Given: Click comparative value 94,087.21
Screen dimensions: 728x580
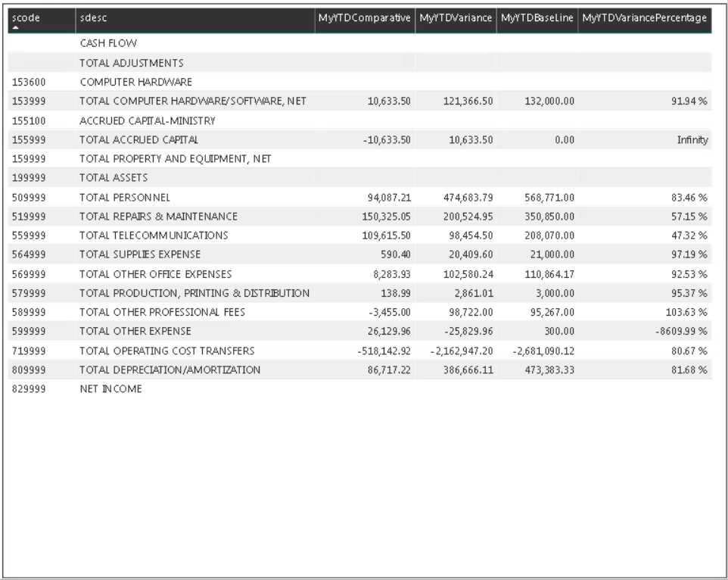Looking at the screenshot, I should click(389, 198).
